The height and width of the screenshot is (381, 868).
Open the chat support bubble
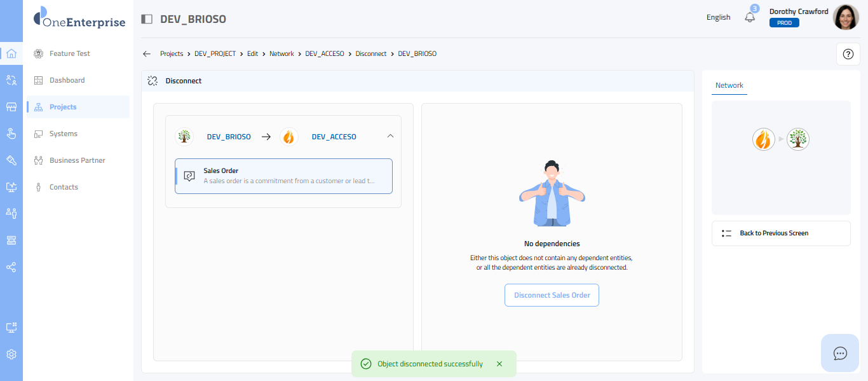[x=839, y=353]
